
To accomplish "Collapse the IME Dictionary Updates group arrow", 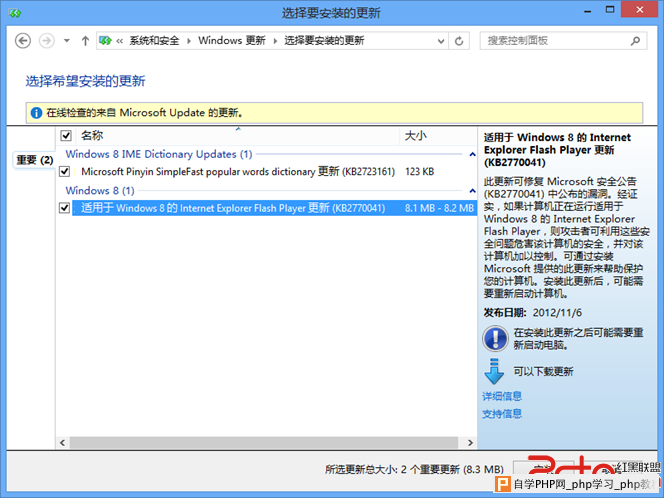I will (472, 155).
